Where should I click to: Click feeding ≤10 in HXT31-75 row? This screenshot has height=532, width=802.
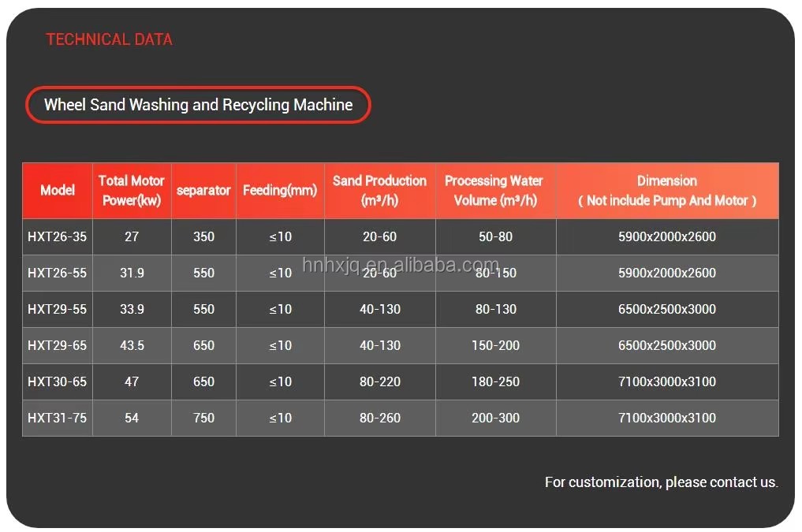pos(280,418)
